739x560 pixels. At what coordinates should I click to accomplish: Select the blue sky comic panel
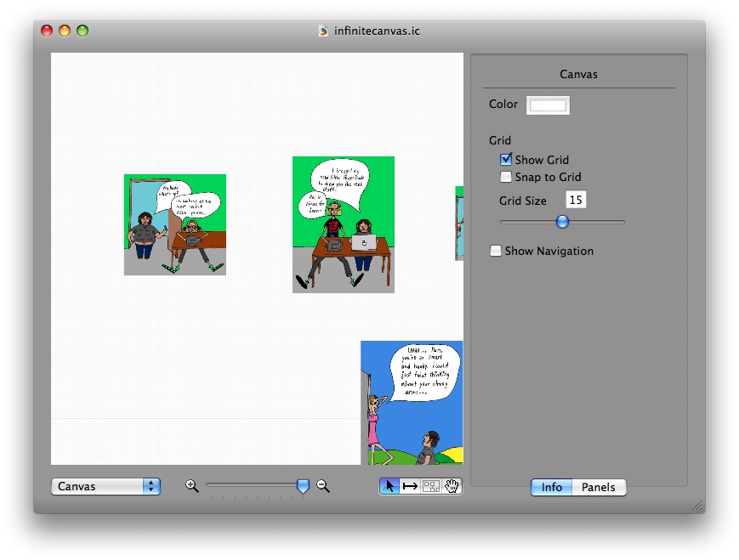coord(412,403)
